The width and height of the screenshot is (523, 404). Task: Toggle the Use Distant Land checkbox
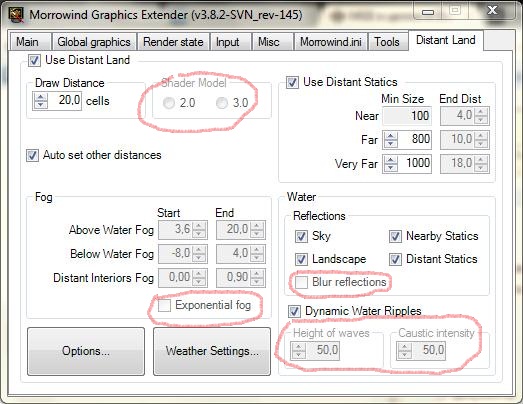tap(34, 61)
